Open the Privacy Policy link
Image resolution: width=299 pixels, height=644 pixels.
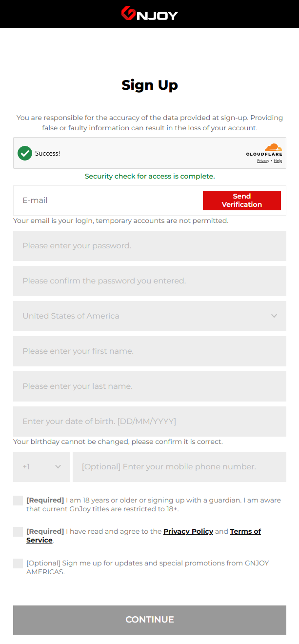(x=188, y=531)
